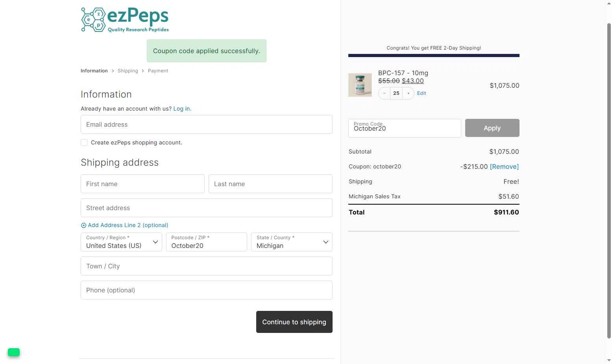The width and height of the screenshot is (612, 364).
Task: Focus the Email address field
Action: pos(207,124)
